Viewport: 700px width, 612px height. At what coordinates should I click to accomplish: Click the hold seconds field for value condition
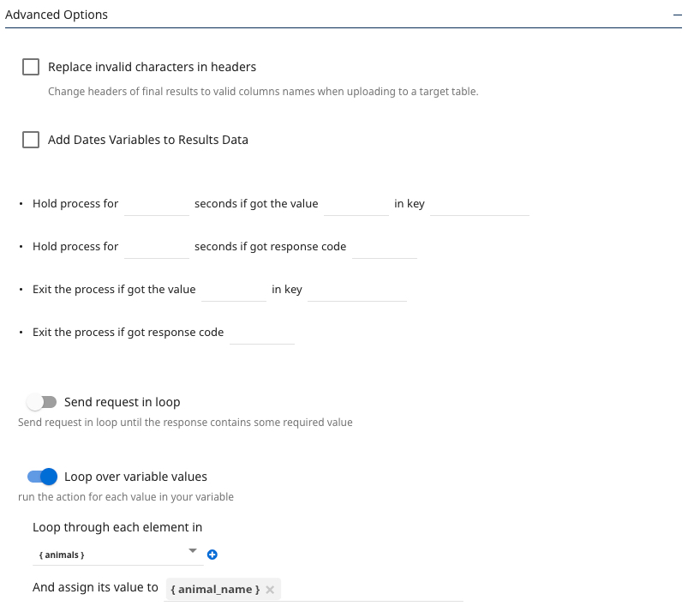(x=156, y=204)
